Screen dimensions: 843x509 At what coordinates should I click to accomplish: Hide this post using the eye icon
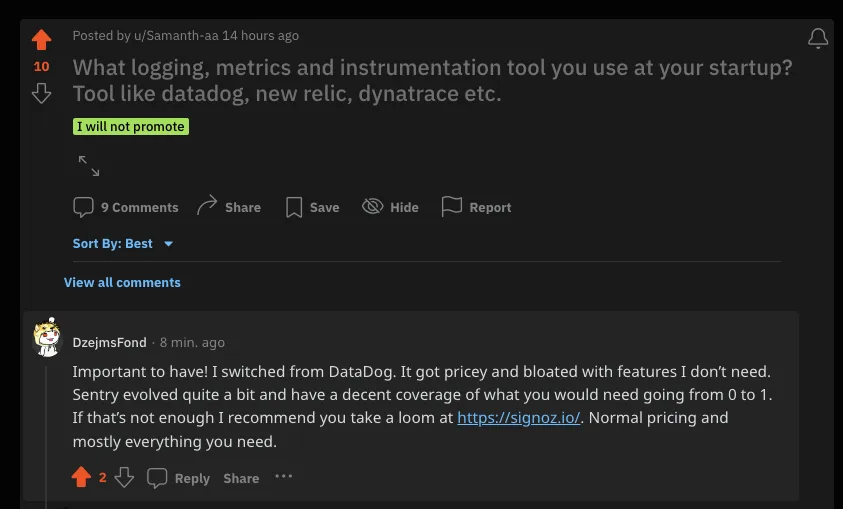[x=390, y=207]
